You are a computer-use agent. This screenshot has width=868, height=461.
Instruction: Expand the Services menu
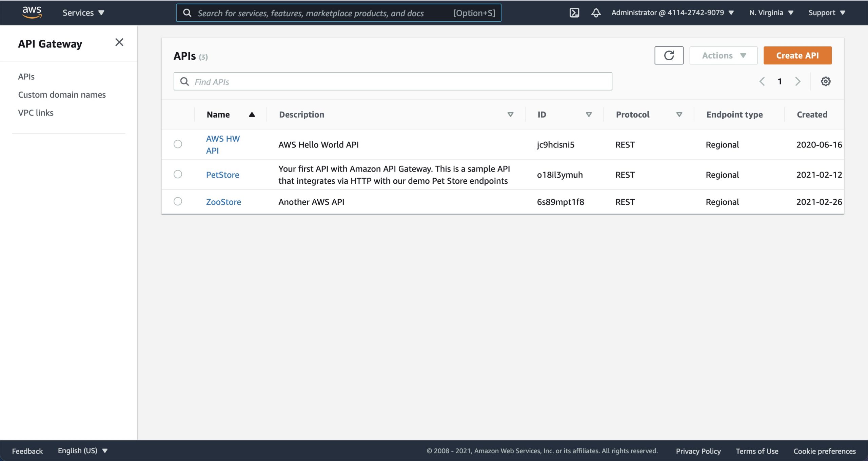pyautogui.click(x=83, y=13)
